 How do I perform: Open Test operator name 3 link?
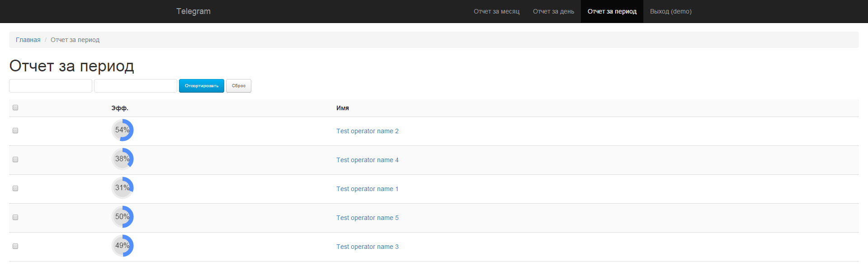tap(368, 247)
